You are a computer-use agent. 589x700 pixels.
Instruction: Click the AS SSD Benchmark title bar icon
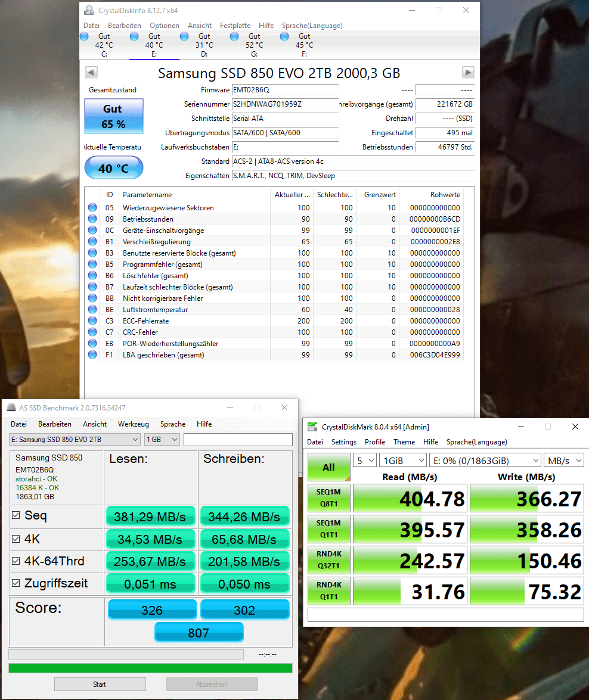coord(11,407)
